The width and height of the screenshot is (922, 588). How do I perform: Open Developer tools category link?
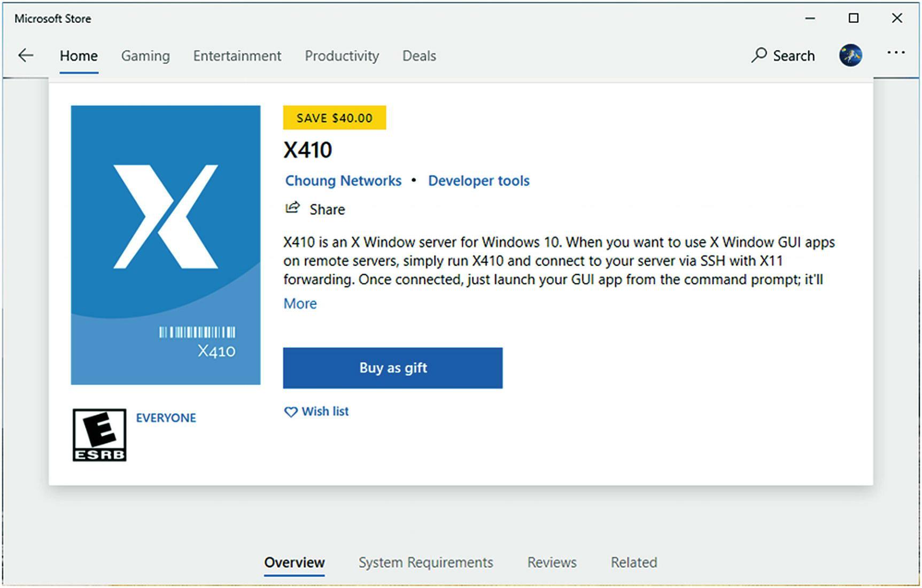(x=479, y=181)
